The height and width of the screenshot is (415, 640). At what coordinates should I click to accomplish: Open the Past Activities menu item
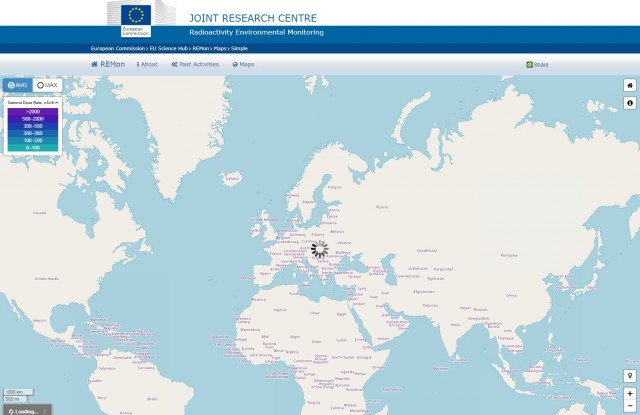point(195,64)
